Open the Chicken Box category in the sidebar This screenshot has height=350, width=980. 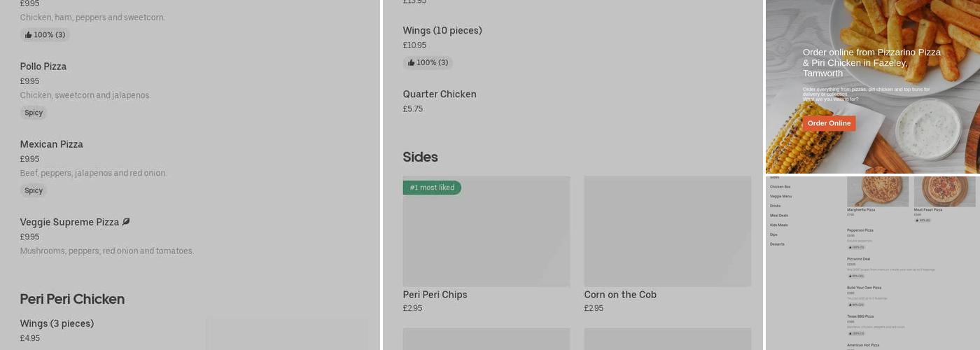pyautogui.click(x=780, y=187)
